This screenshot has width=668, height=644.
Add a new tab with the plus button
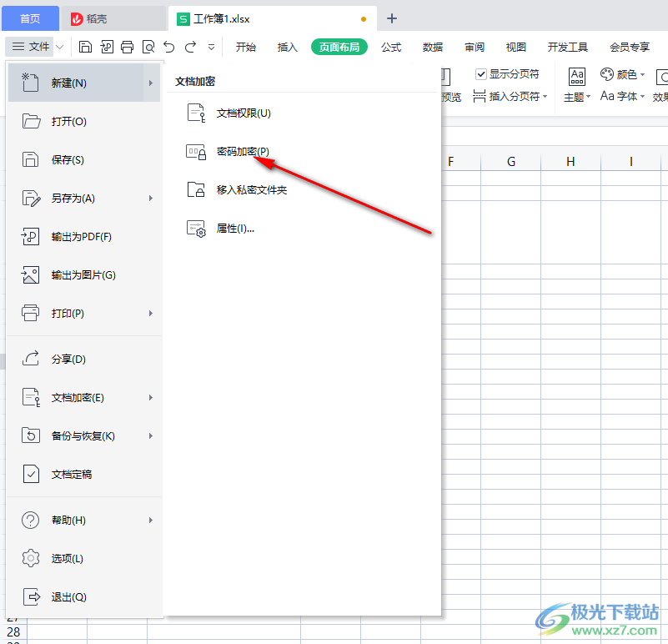392,18
